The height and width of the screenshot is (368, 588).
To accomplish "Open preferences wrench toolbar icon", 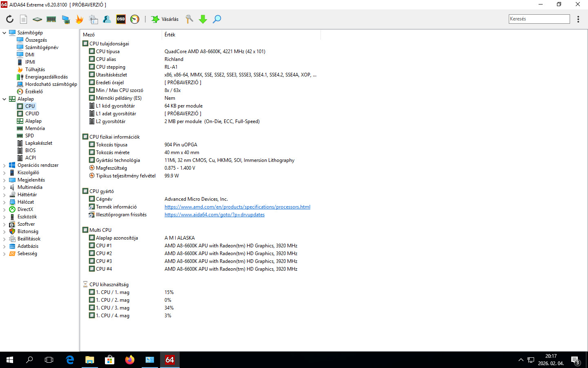I will click(189, 19).
